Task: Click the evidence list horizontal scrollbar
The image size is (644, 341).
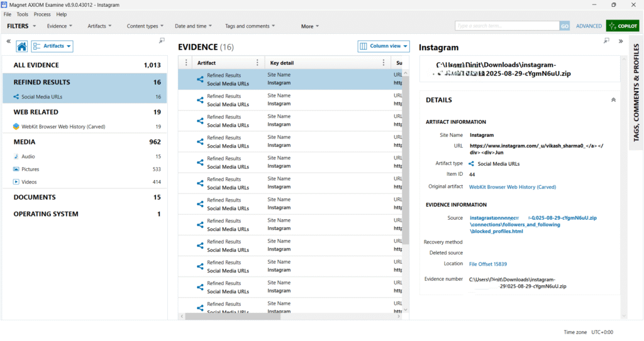Action: 233,317
